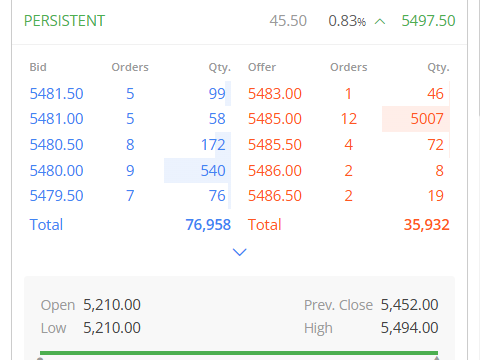Screen dimensions: 480x360
Task: Select bid price 5480.50
Action: point(56,145)
